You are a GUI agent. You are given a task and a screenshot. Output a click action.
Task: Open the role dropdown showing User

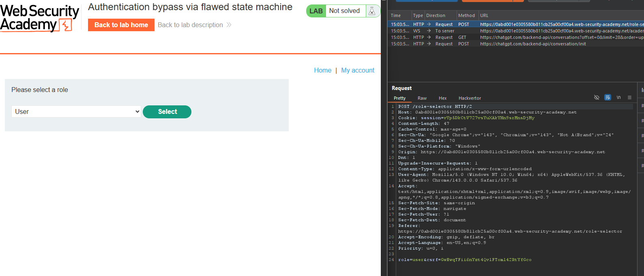coord(76,111)
